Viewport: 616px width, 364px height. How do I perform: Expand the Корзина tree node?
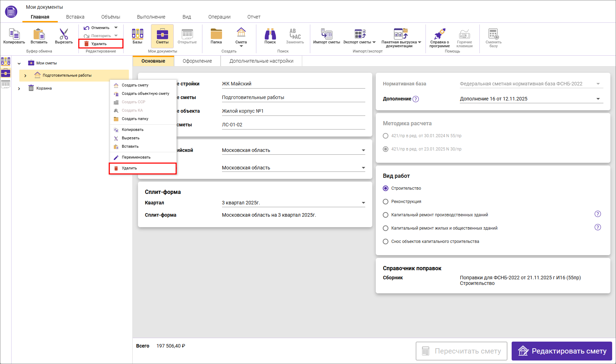click(19, 89)
